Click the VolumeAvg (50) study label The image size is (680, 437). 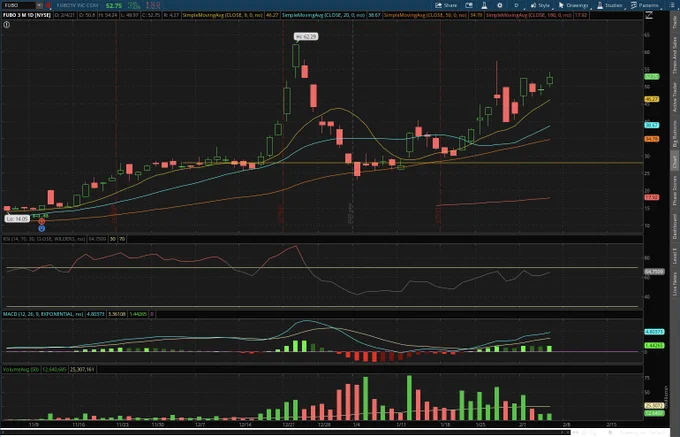(21, 369)
